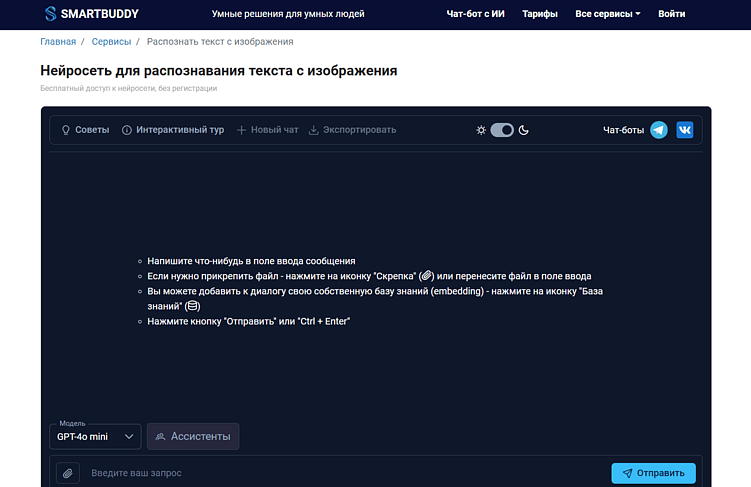This screenshot has width=751, height=487.
Task: Click the sun light-theme icon
Action: click(481, 130)
